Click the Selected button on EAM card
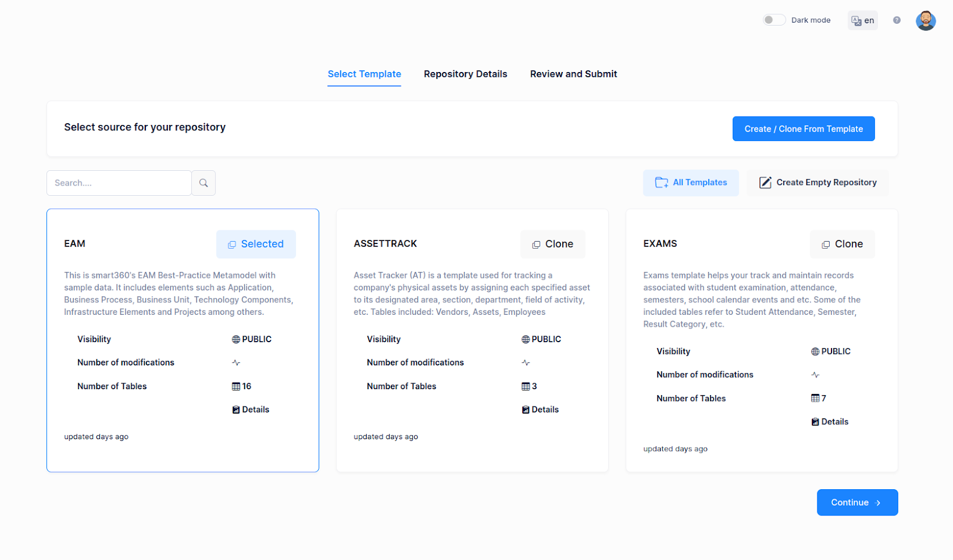This screenshot has width=953, height=560. coord(256,244)
